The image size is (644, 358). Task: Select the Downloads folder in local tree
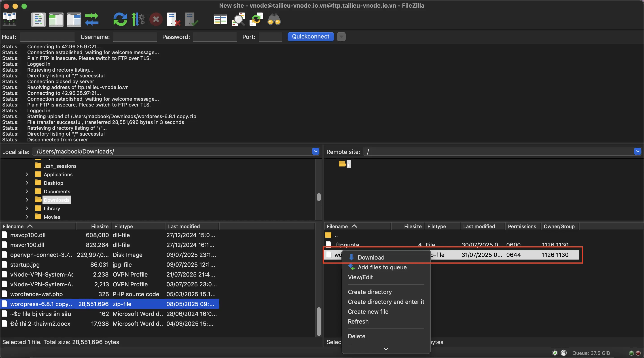57,200
